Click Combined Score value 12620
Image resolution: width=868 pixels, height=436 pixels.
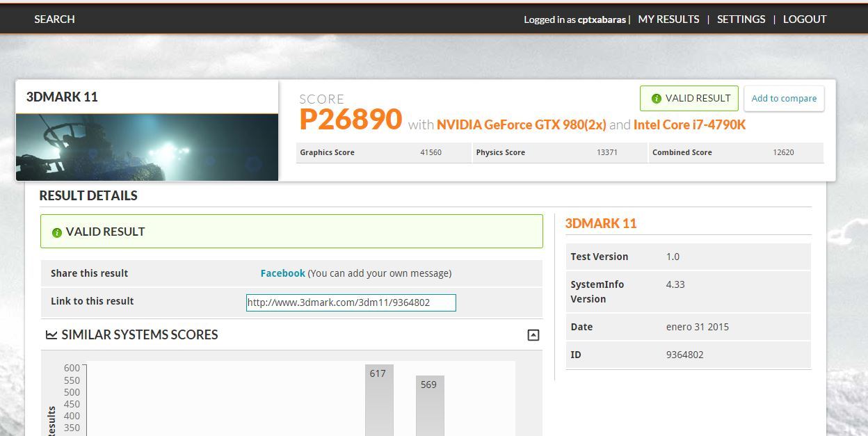point(783,152)
